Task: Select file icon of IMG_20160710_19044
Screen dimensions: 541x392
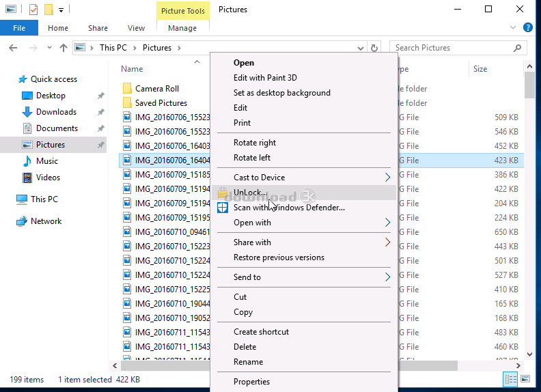Action: click(x=127, y=304)
